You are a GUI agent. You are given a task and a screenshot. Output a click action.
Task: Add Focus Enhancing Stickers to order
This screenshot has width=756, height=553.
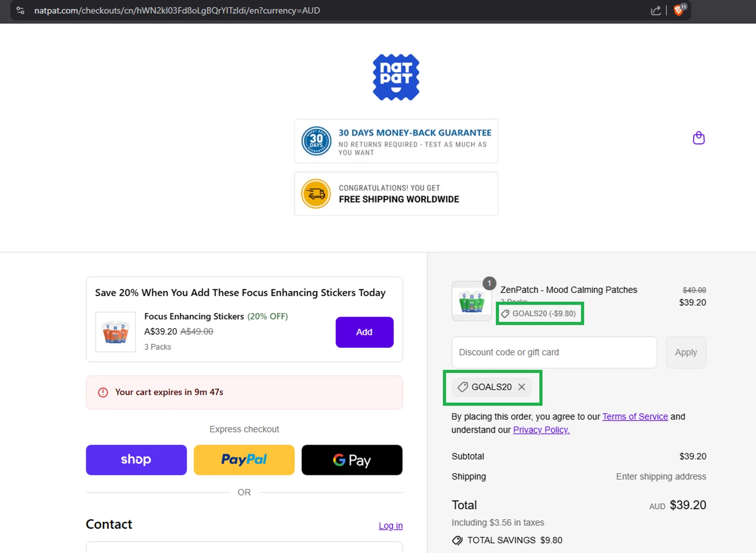coord(364,332)
